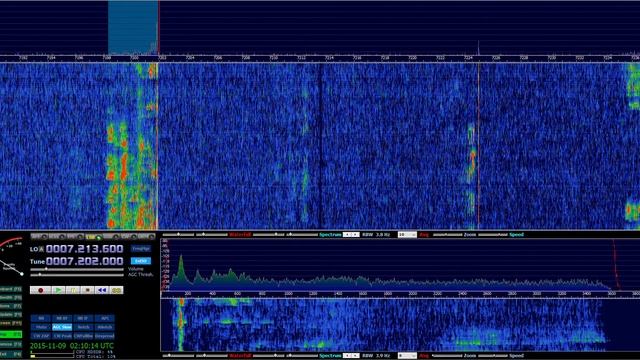Select the highlighted LSB mode button

(94, 236)
